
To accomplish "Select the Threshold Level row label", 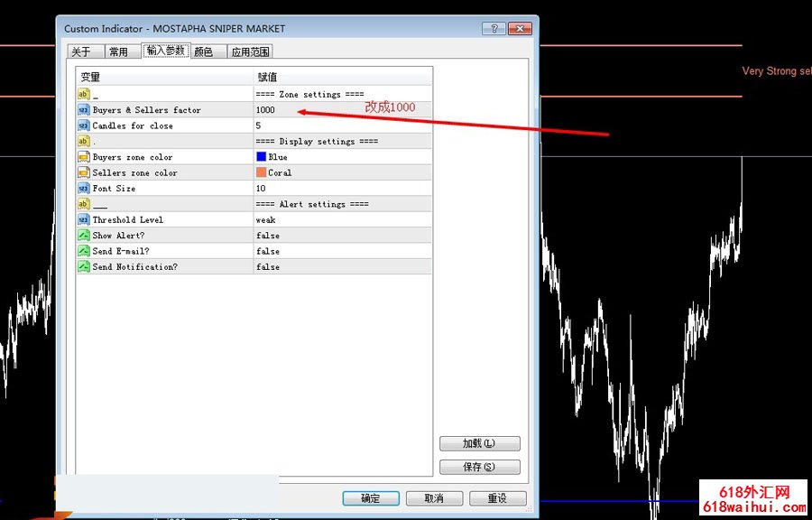I will [128, 220].
